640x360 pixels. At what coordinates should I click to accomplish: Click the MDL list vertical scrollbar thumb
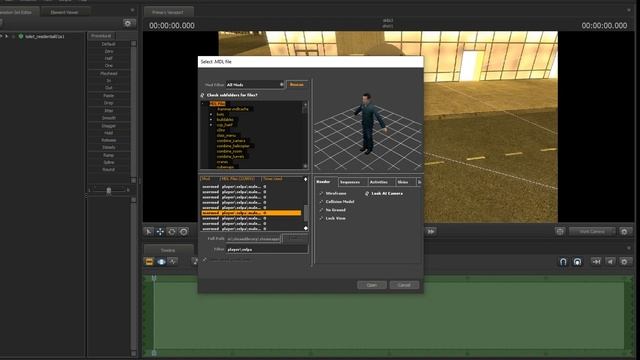pyautogui.click(x=306, y=213)
